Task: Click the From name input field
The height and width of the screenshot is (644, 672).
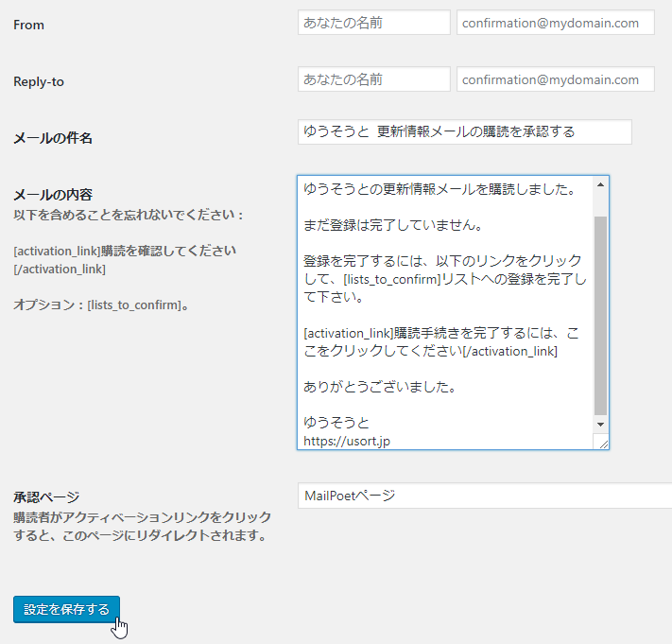Action: tap(373, 23)
